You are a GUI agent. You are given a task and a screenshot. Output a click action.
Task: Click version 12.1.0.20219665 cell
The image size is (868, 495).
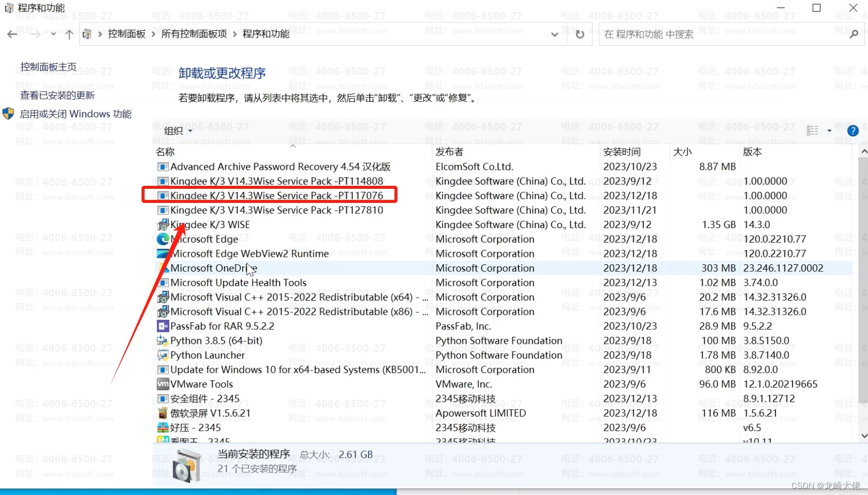780,384
